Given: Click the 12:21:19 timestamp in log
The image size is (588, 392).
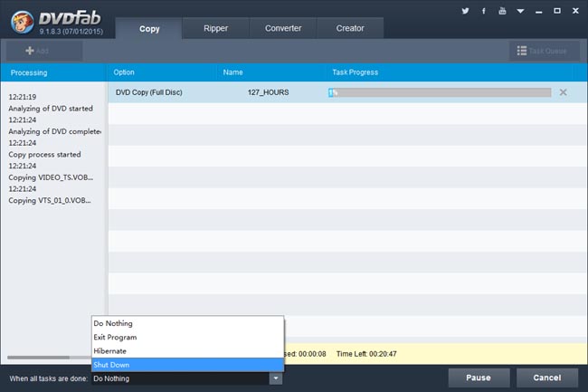Looking at the screenshot, I should point(23,97).
